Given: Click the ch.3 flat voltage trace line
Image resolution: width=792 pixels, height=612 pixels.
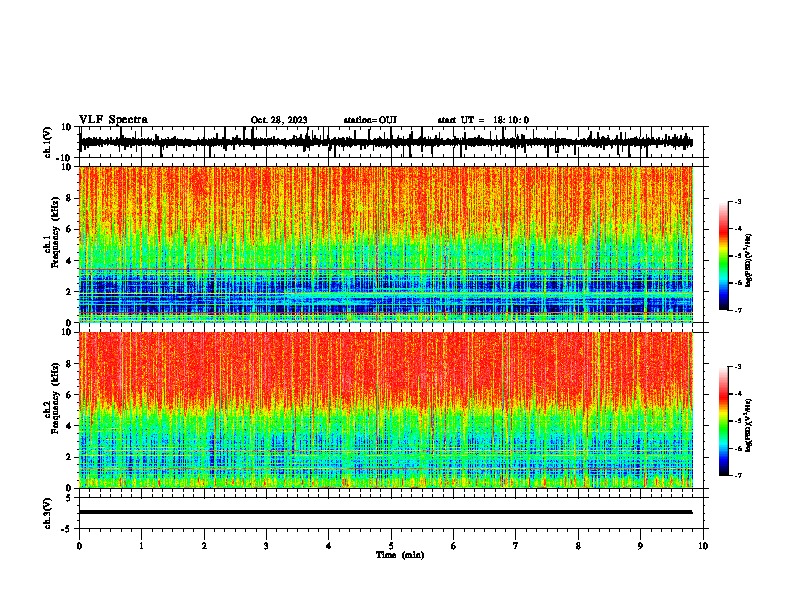Looking at the screenshot, I should 385,512.
